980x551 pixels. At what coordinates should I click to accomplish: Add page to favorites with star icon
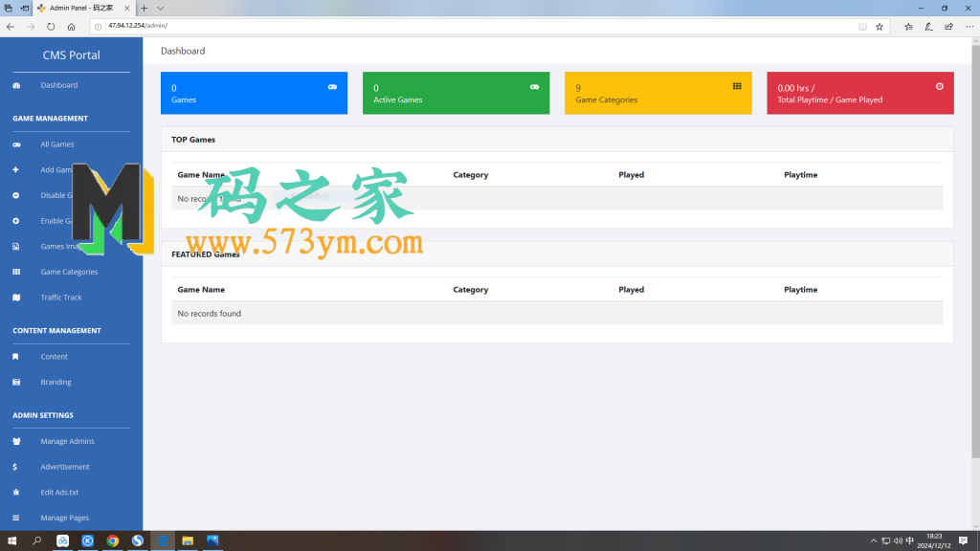[879, 26]
